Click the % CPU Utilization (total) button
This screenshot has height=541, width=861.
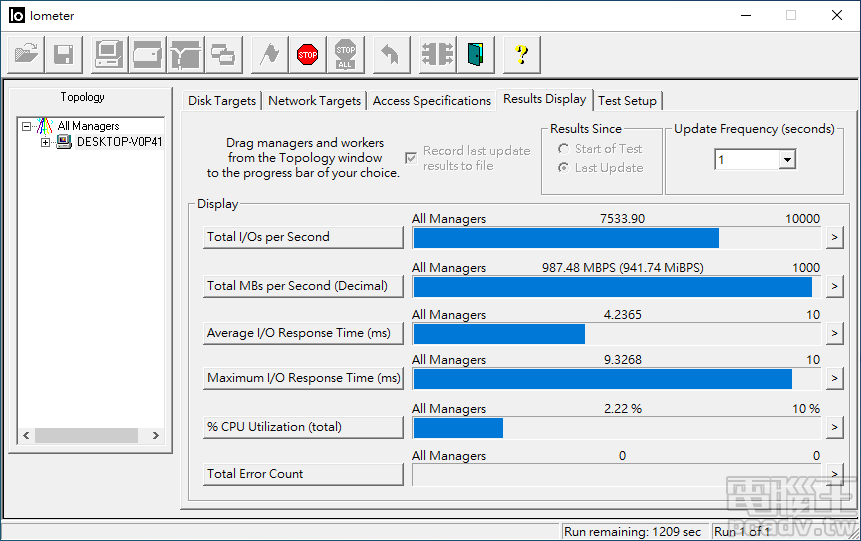click(303, 427)
